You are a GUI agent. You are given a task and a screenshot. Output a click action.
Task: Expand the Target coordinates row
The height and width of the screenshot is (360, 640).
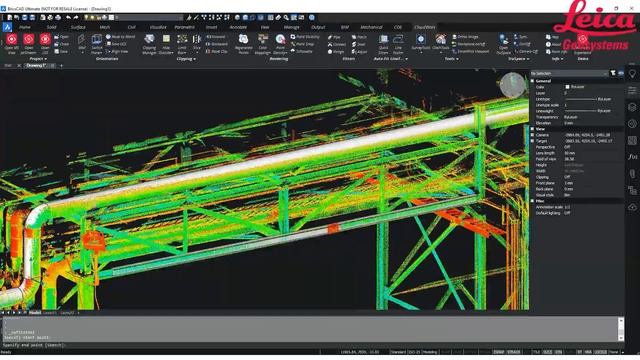[x=532, y=141]
